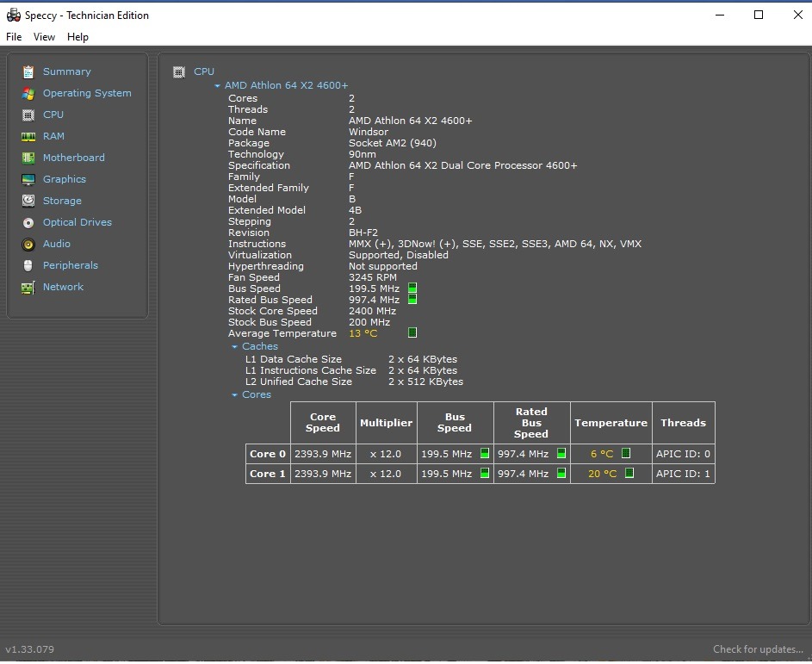The image size is (812, 664).
Task: Select the Core 1 row label
Action: tap(268, 474)
